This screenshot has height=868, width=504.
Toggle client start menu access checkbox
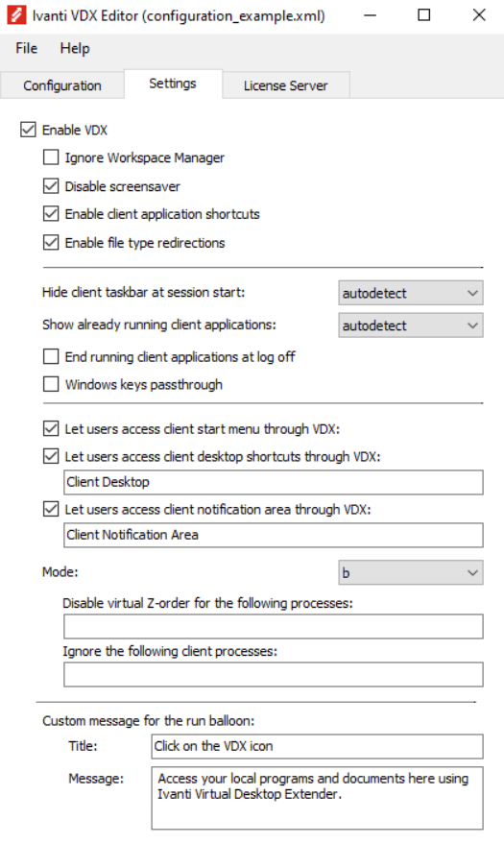(51, 428)
